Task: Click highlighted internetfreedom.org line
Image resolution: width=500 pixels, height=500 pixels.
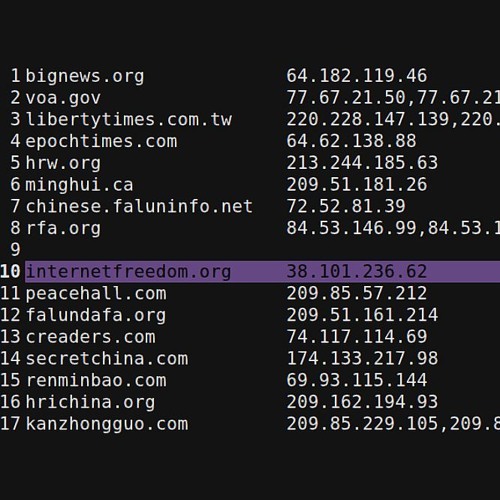Action: 262,272
